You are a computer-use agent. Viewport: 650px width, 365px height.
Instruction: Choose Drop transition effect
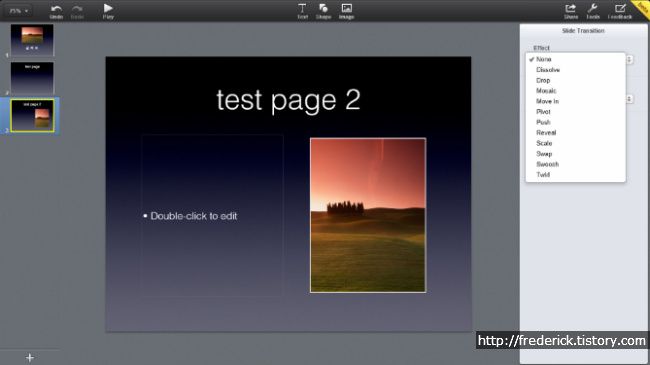575,80
